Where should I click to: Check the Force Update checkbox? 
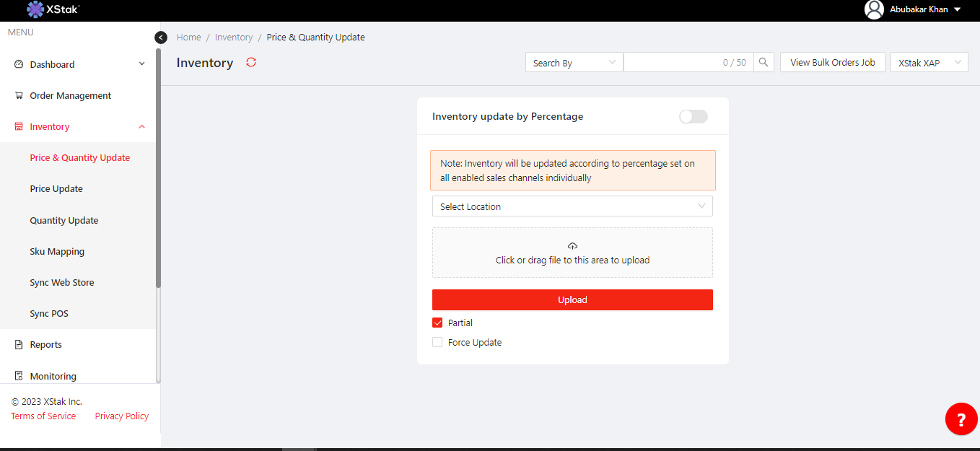(437, 342)
